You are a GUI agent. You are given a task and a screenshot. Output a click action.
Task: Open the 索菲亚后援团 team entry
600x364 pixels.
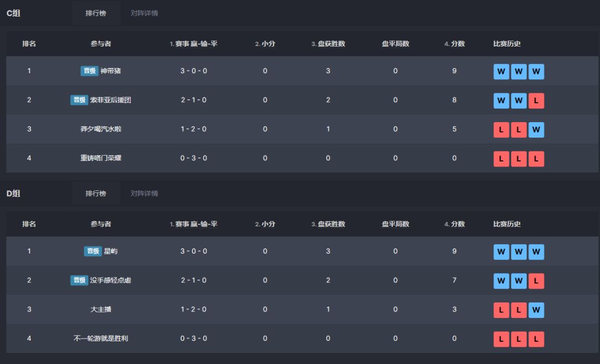[111, 100]
